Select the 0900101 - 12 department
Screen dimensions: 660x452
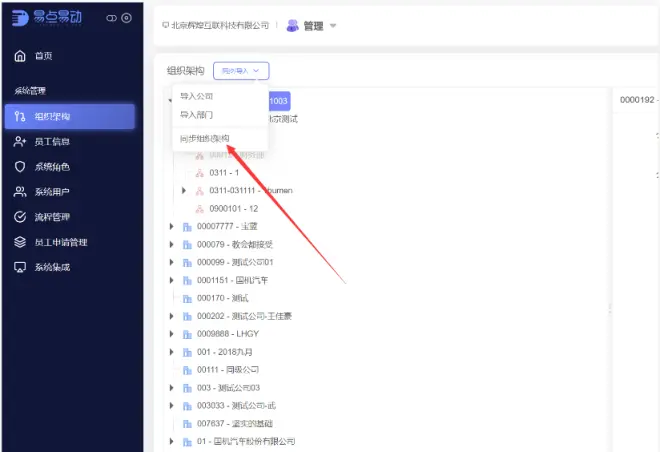[x=233, y=208]
